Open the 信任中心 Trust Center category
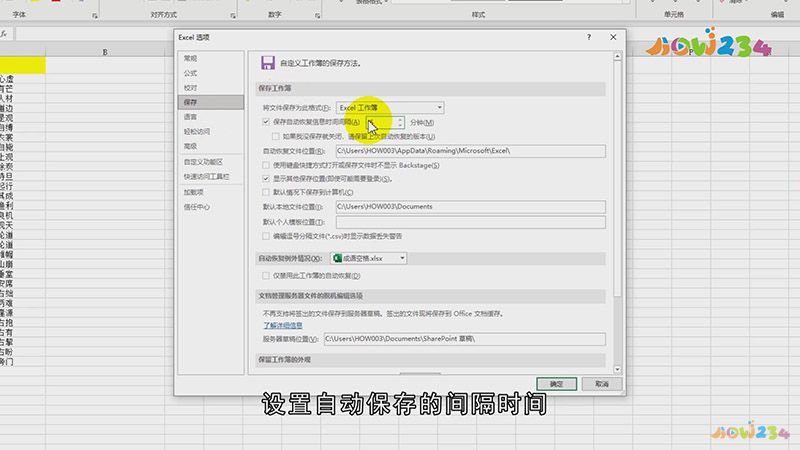Image resolution: width=800 pixels, height=450 pixels. click(x=211, y=207)
